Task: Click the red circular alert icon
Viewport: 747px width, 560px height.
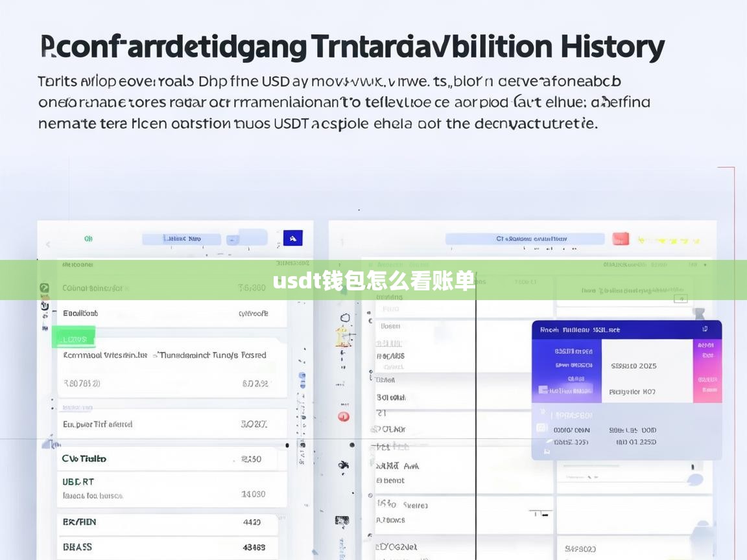Action: coord(344,417)
